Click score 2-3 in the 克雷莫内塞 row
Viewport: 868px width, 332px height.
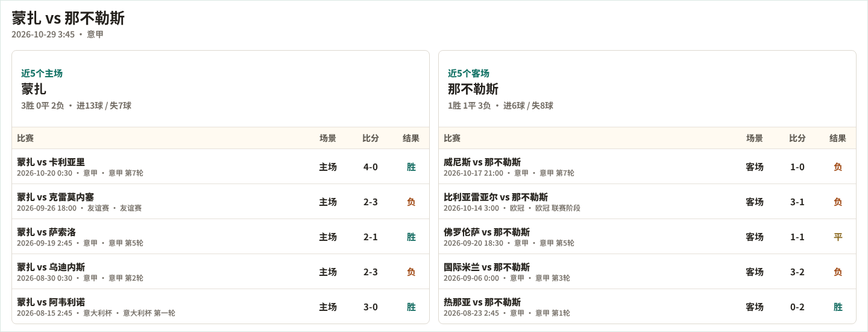point(371,202)
